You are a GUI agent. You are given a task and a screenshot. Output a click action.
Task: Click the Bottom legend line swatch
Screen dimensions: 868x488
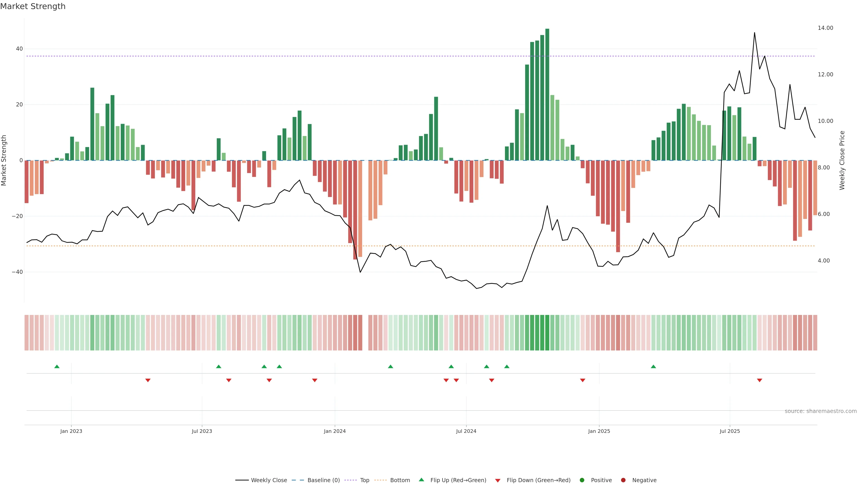[x=380, y=480]
